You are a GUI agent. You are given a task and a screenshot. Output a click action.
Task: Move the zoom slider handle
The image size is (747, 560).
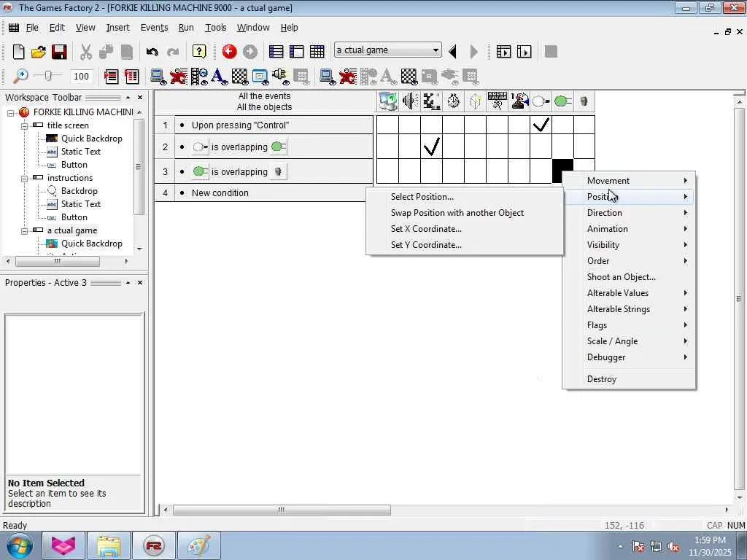click(47, 76)
